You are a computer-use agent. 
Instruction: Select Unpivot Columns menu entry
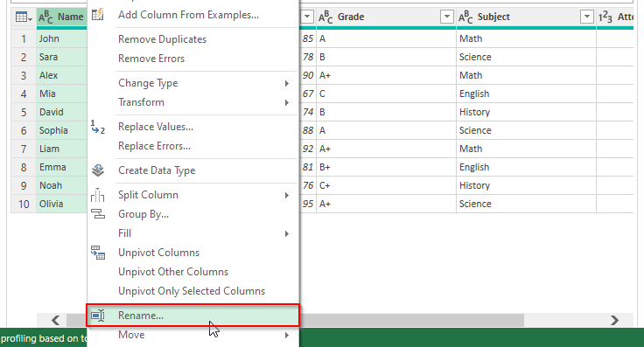[193, 253]
